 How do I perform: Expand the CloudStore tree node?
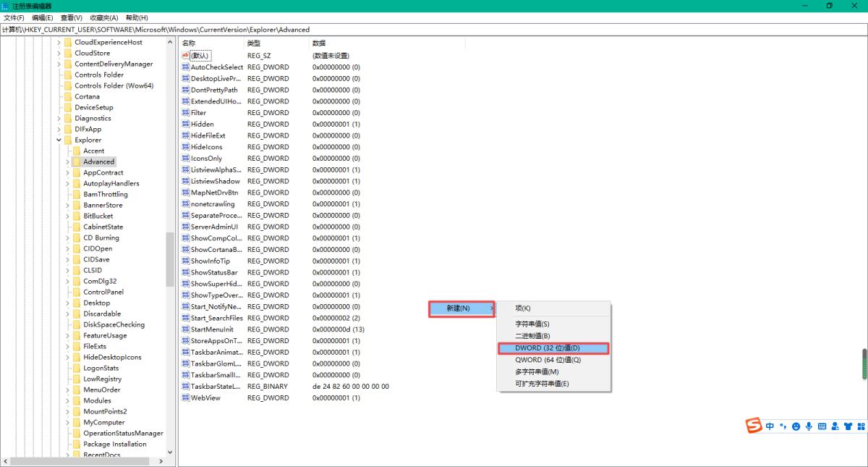tap(59, 53)
